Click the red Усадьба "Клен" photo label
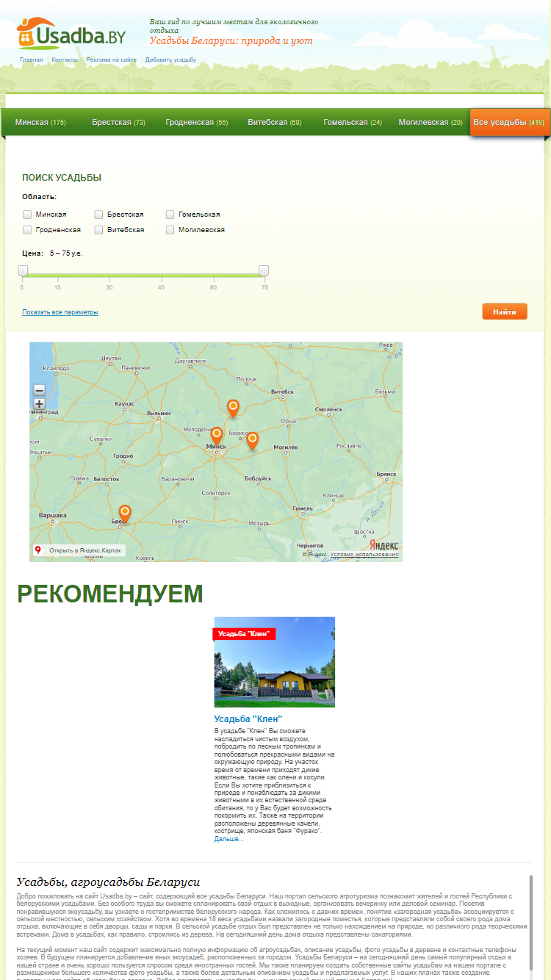Image resolution: width=551 pixels, height=980 pixels. [244, 634]
